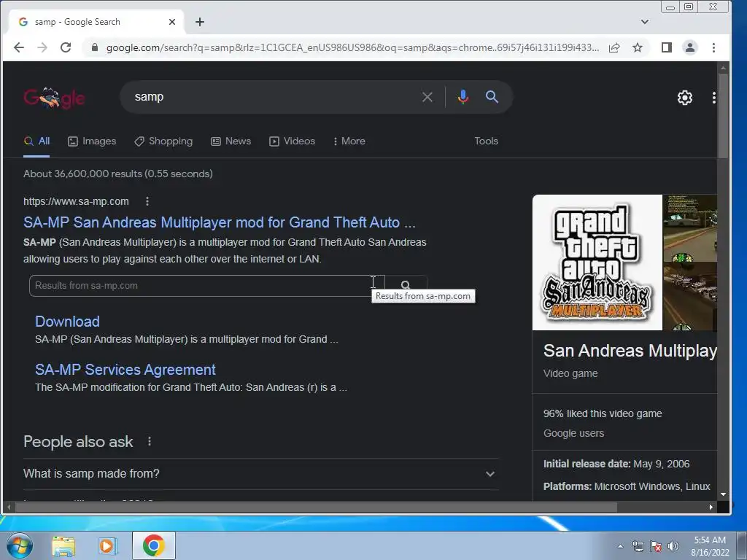Open the Windows Start menu
The height and width of the screenshot is (560, 747).
[19, 545]
